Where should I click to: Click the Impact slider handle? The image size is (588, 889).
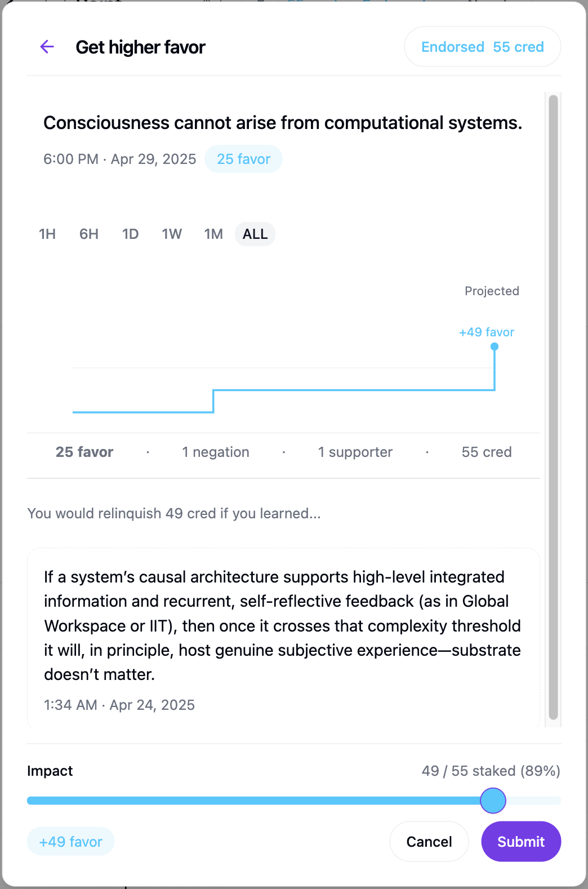tap(493, 801)
